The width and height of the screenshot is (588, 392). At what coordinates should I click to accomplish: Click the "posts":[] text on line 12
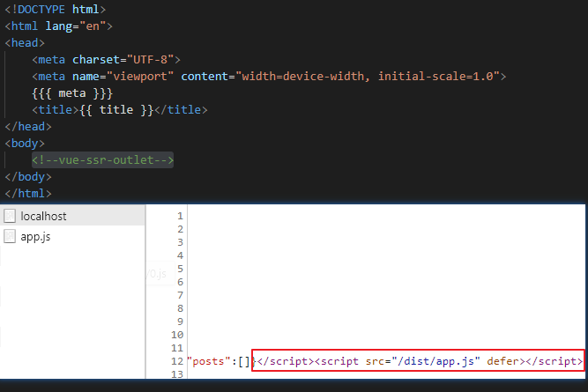point(219,361)
